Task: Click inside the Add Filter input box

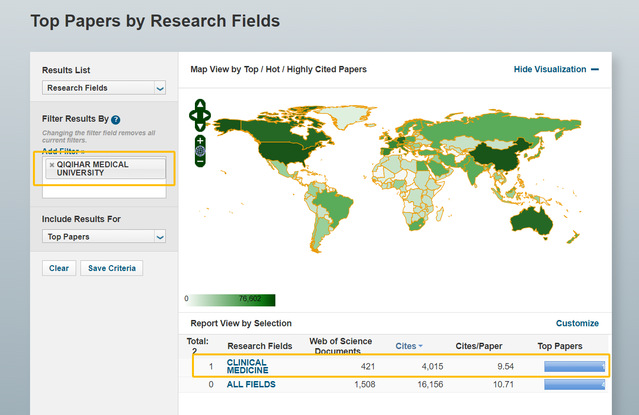Action: coord(104,191)
